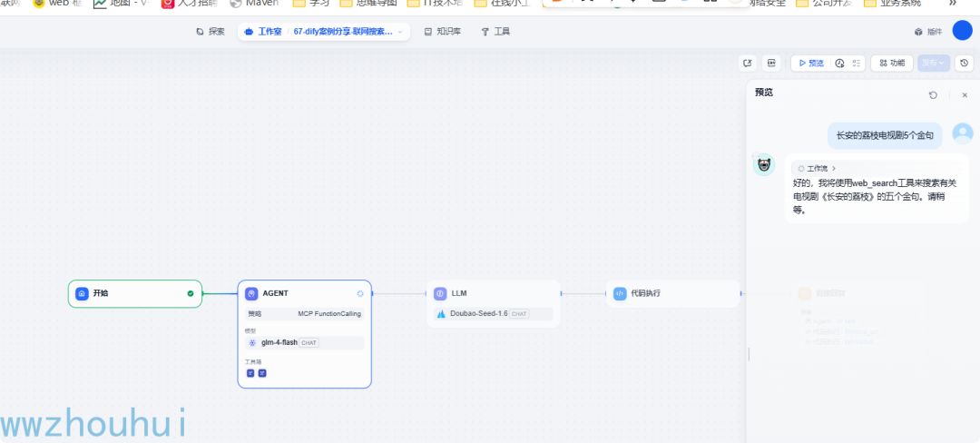The image size is (980, 443).
Task: Click the bot avatar in the chat preview
Action: click(764, 165)
